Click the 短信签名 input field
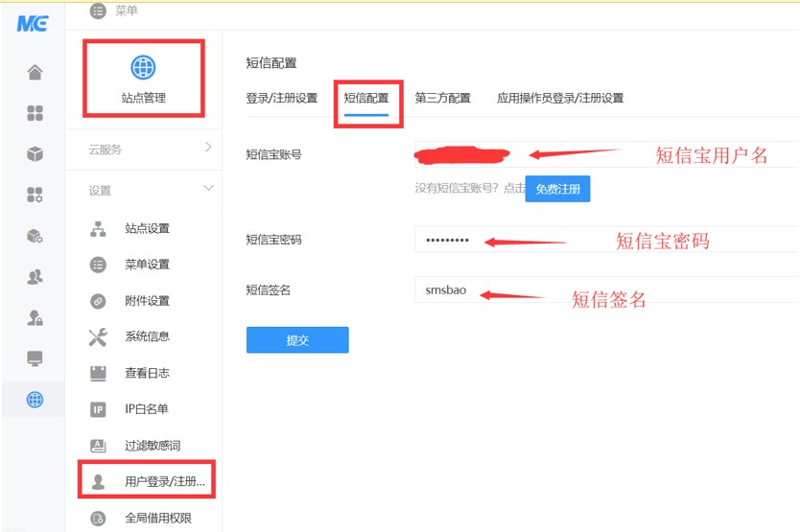 (604, 289)
